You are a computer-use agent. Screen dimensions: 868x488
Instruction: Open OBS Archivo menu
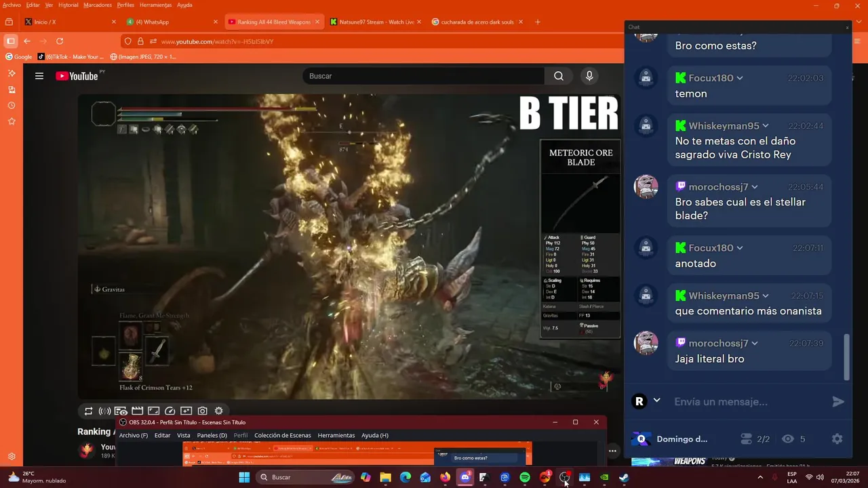(x=133, y=435)
